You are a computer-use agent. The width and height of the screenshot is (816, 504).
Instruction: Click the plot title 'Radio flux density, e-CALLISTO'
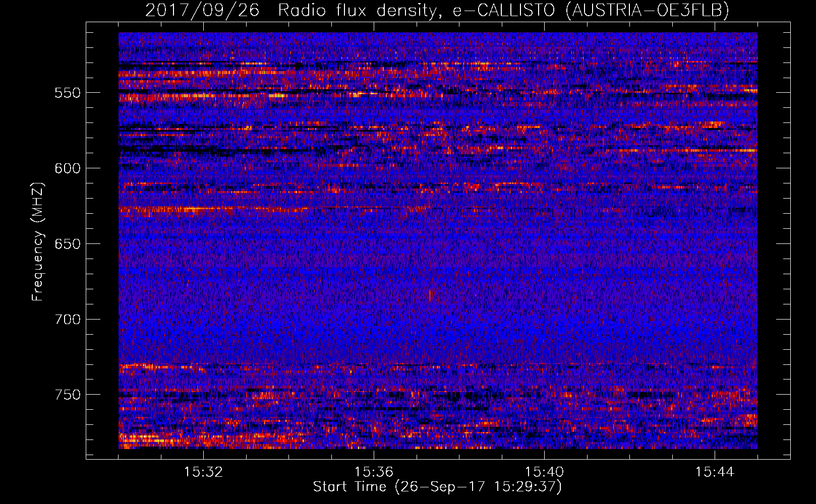pyautogui.click(x=417, y=10)
